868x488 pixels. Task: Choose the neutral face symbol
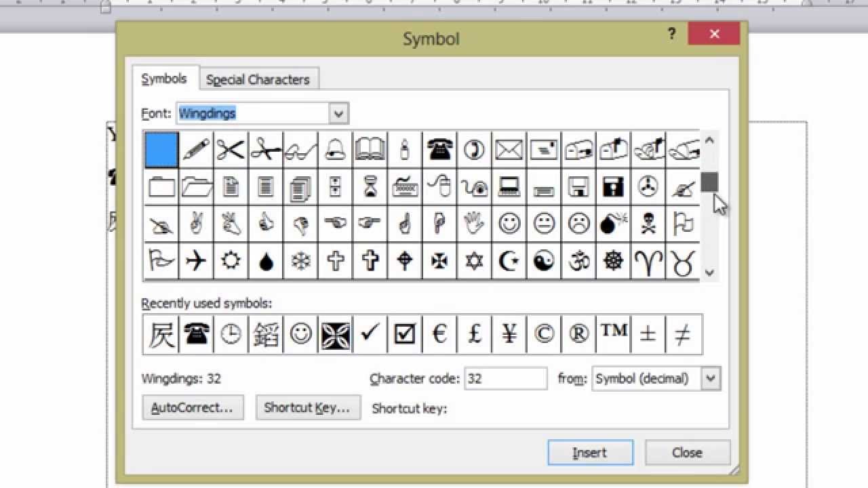(544, 224)
